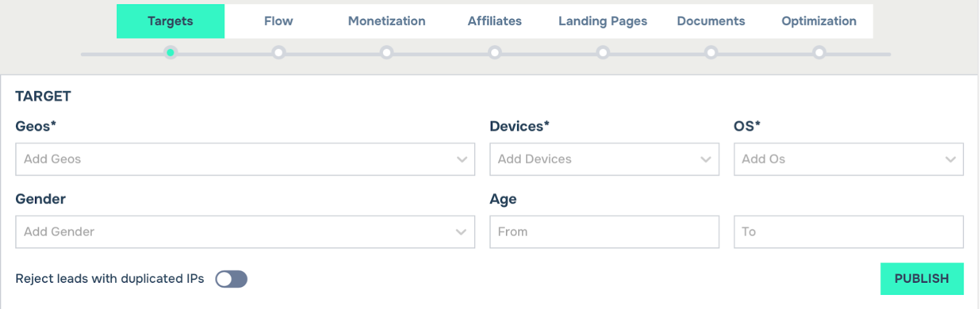Switch to the Flow tab

coord(279,21)
